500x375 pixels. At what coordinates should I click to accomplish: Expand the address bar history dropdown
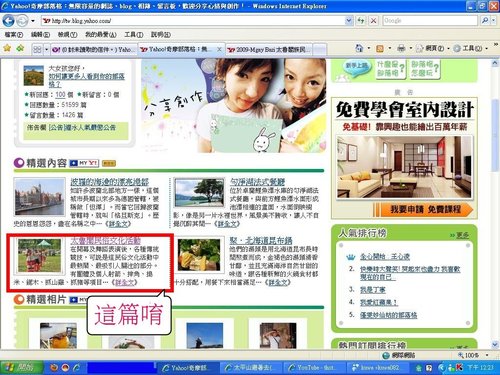(349, 21)
